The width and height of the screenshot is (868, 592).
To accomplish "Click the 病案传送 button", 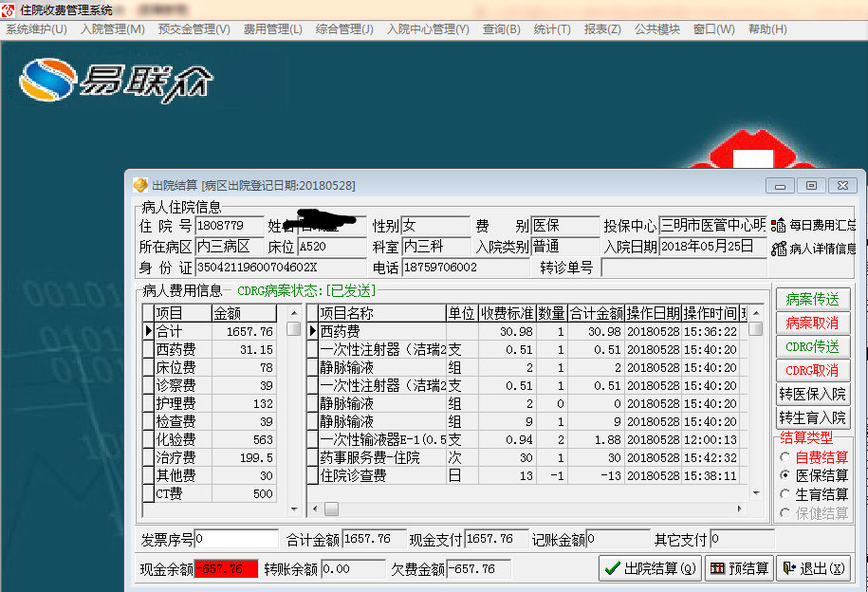I will [812, 300].
